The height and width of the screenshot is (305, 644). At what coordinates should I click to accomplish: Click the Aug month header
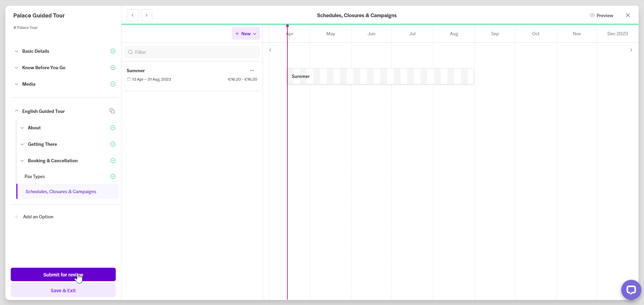(x=454, y=34)
